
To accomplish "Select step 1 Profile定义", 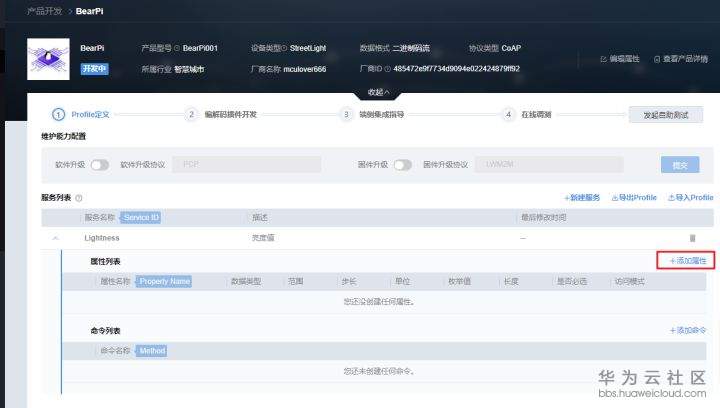I will point(81,114).
